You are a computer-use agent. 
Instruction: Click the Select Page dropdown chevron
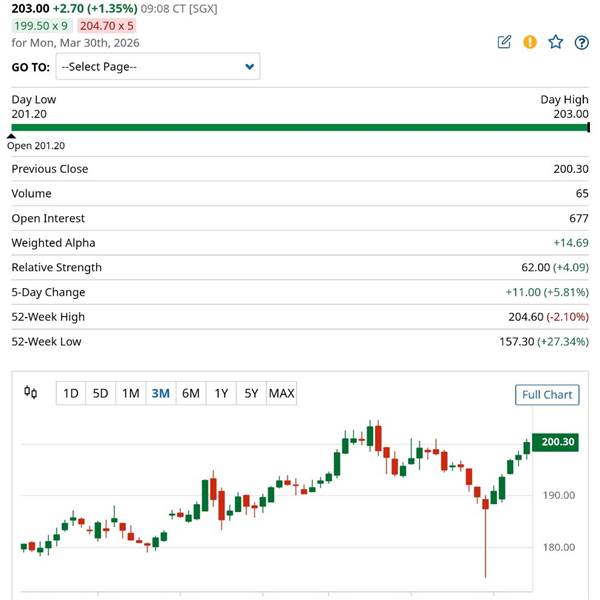(x=249, y=67)
